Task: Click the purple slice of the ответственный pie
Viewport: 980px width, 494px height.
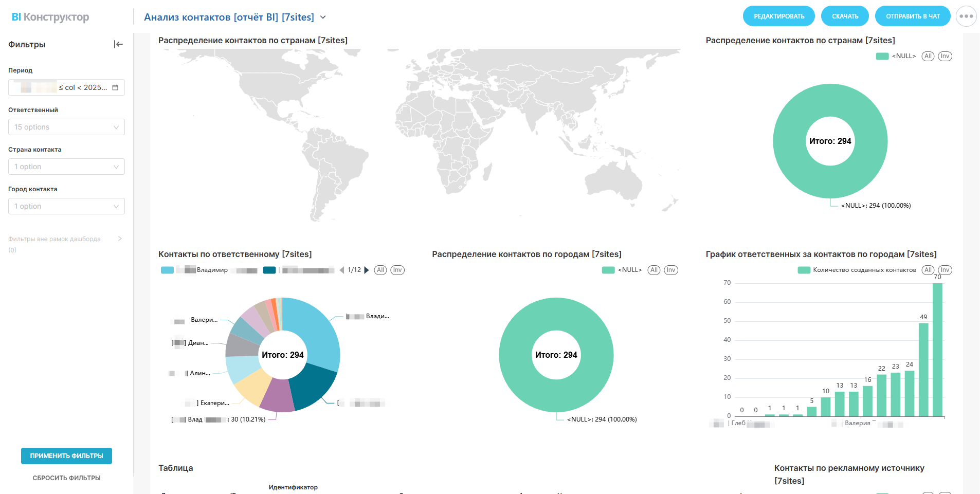Action: click(x=278, y=396)
